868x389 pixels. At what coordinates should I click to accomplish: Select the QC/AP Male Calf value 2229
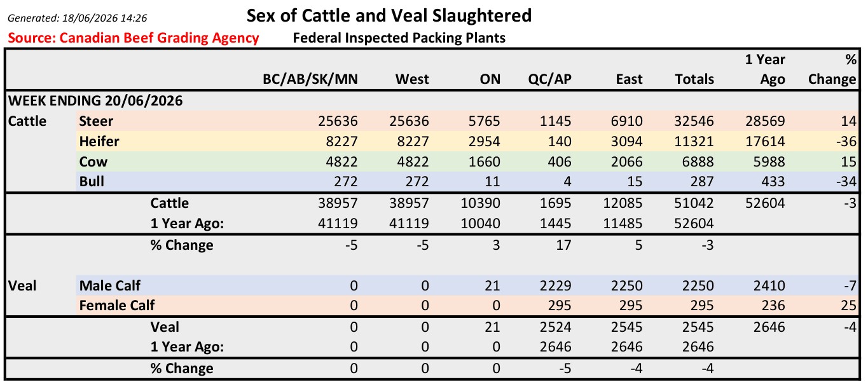tap(555, 286)
